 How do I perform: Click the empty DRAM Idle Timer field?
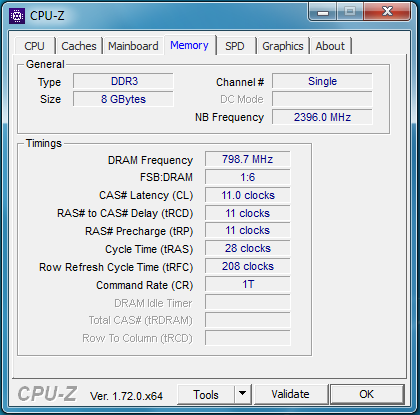click(248, 302)
